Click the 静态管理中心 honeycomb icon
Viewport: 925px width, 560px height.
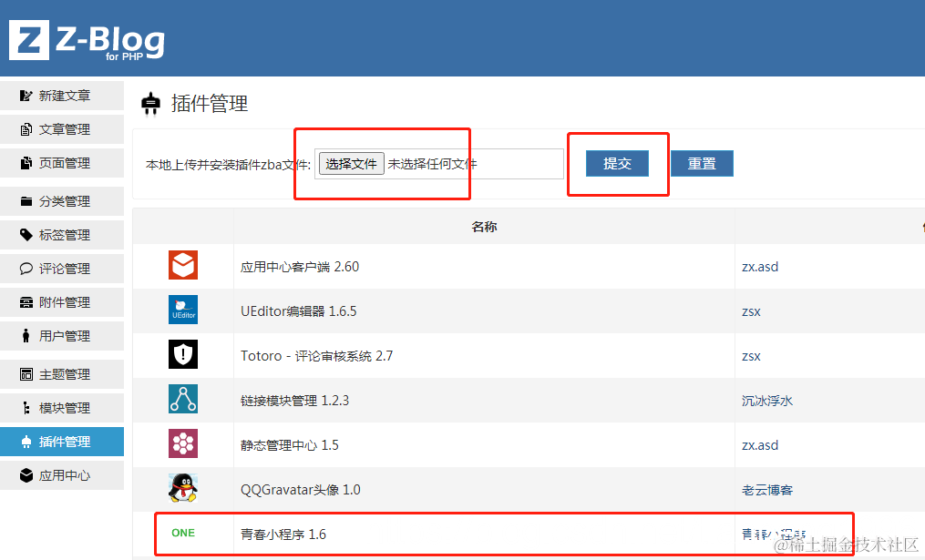183,443
